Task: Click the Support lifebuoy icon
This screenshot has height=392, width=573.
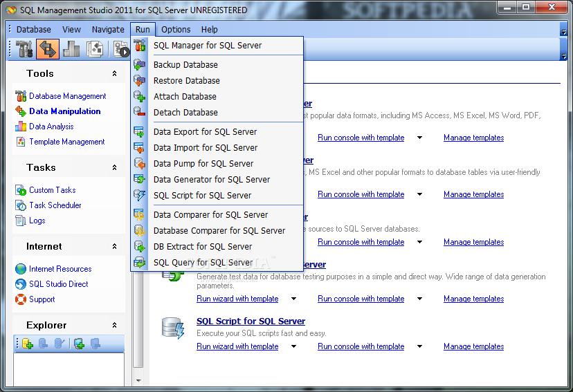Action: click(20, 299)
